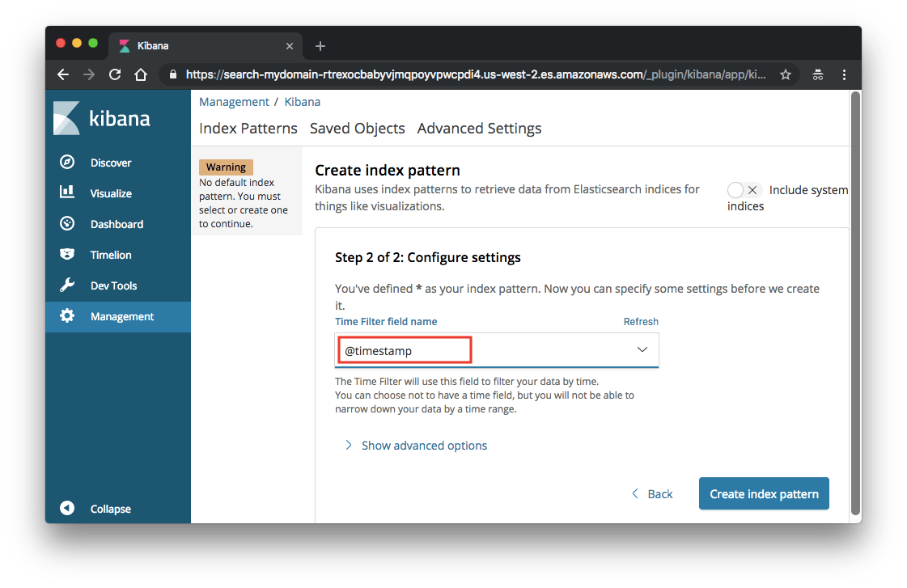The height and width of the screenshot is (588, 907).
Task: Go Back to step 1
Action: point(652,493)
